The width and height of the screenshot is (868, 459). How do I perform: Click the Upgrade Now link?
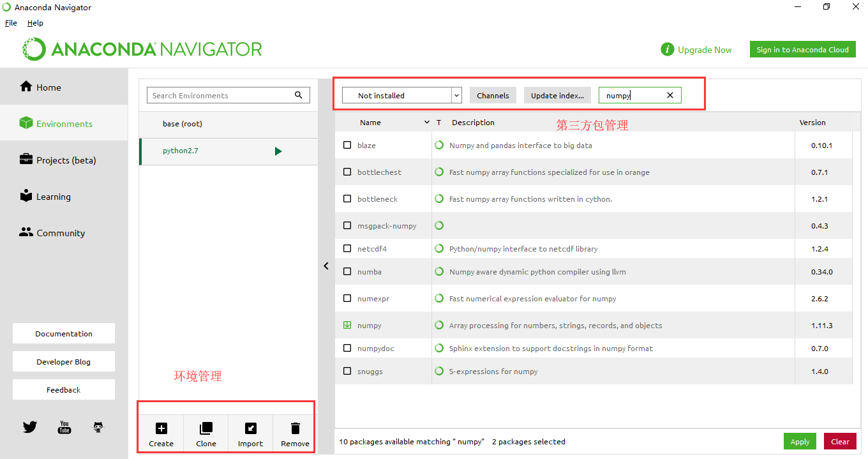point(705,50)
